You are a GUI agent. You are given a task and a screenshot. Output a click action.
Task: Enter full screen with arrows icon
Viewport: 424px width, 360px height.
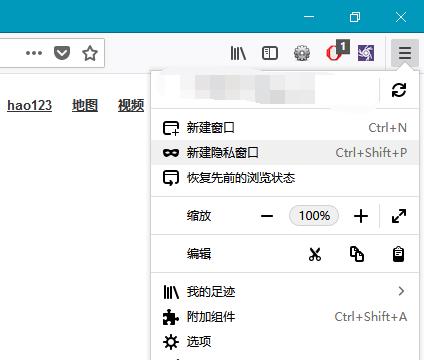click(399, 216)
